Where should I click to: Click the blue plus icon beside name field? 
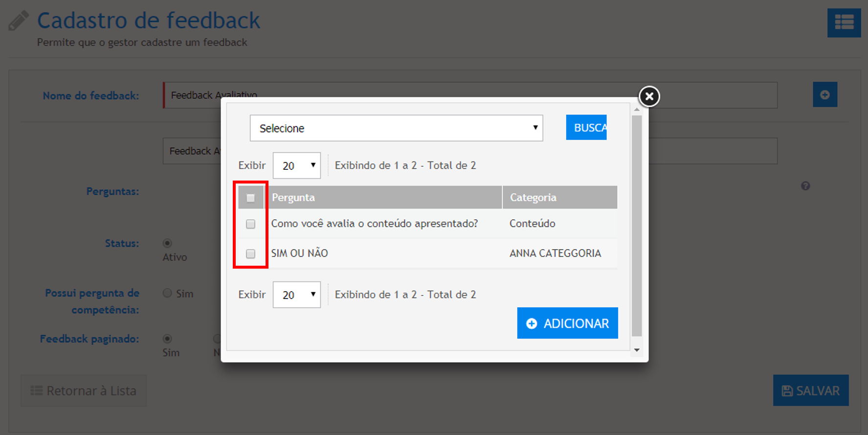(824, 95)
